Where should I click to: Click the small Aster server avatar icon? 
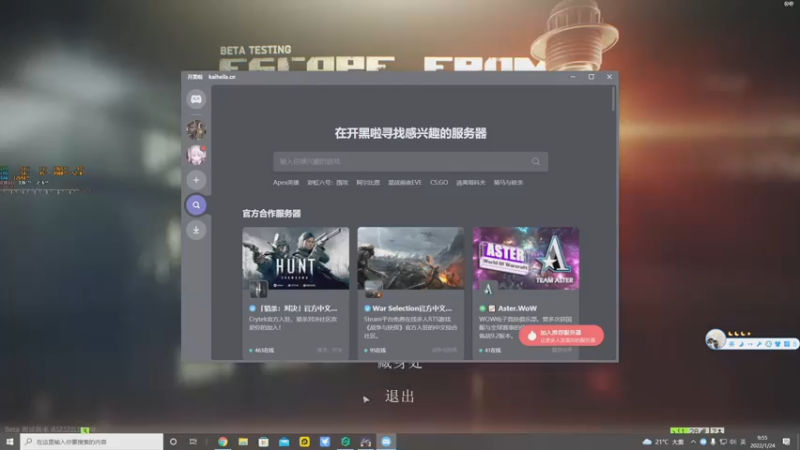point(488,289)
